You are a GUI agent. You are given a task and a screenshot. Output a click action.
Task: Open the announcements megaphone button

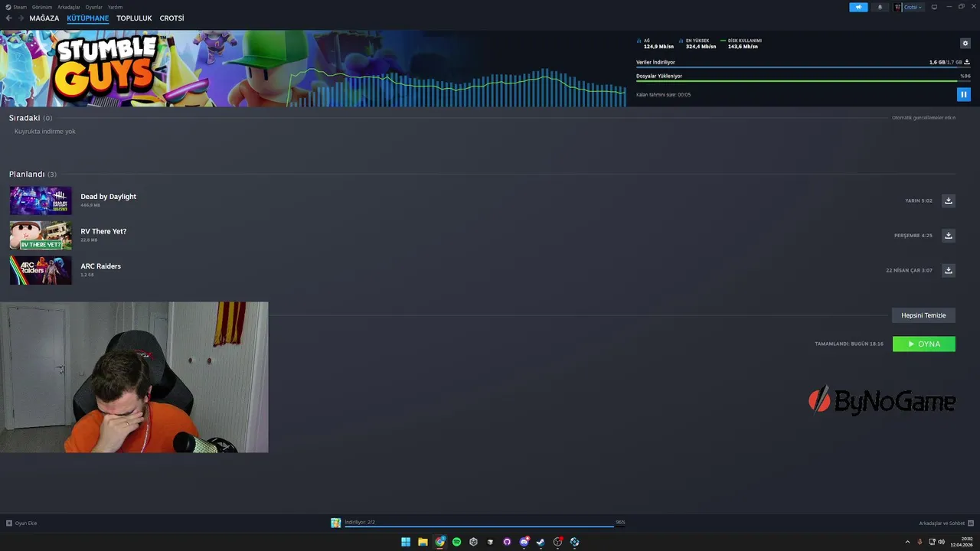[x=858, y=7]
